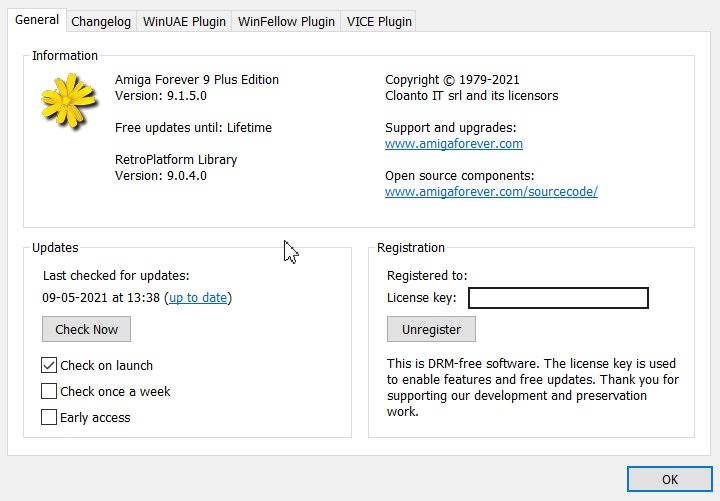Click the 'RetroPlatform Library' label

pos(176,160)
